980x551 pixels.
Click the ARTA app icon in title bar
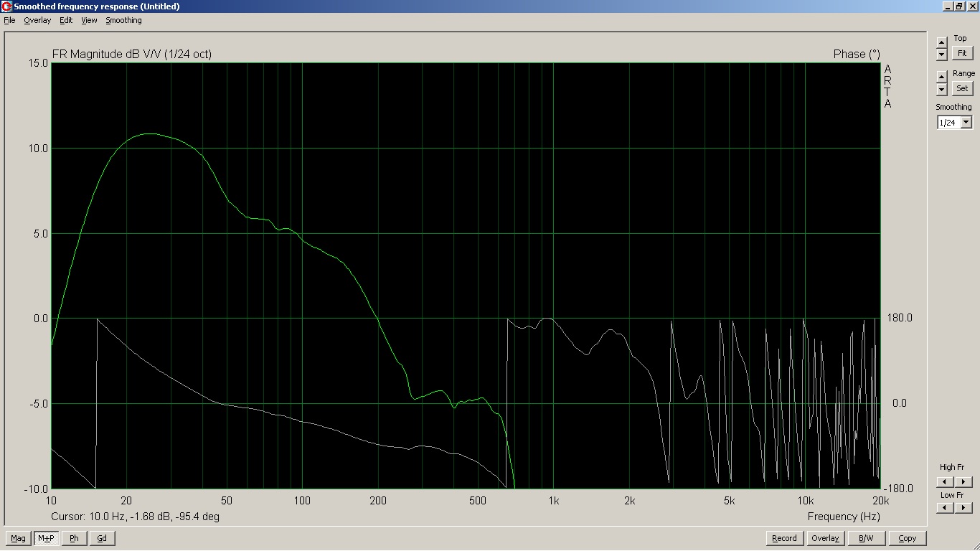tap(7, 6)
